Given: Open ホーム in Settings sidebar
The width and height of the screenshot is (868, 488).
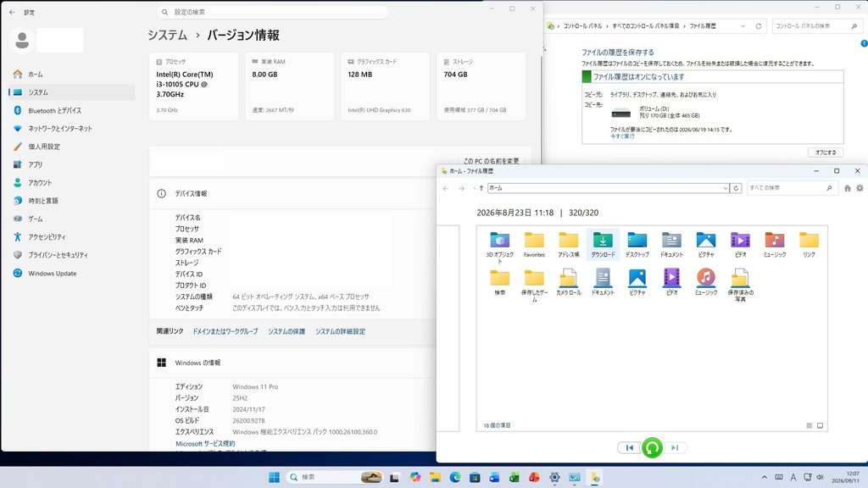Looking at the screenshot, I should (x=72, y=75).
